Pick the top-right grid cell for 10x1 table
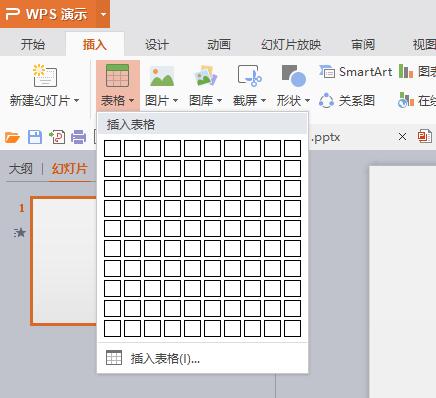This screenshot has width=436, height=398. click(x=292, y=148)
